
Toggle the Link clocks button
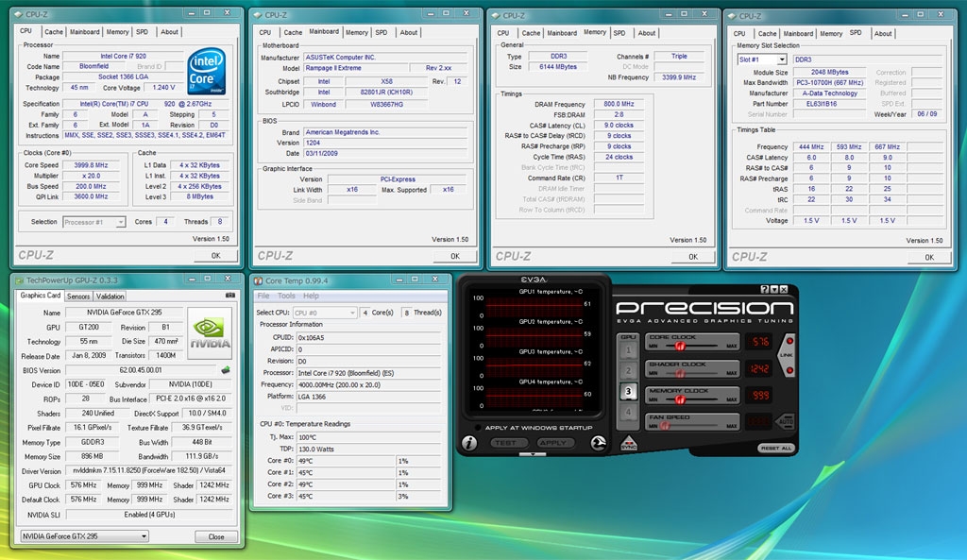pos(786,355)
